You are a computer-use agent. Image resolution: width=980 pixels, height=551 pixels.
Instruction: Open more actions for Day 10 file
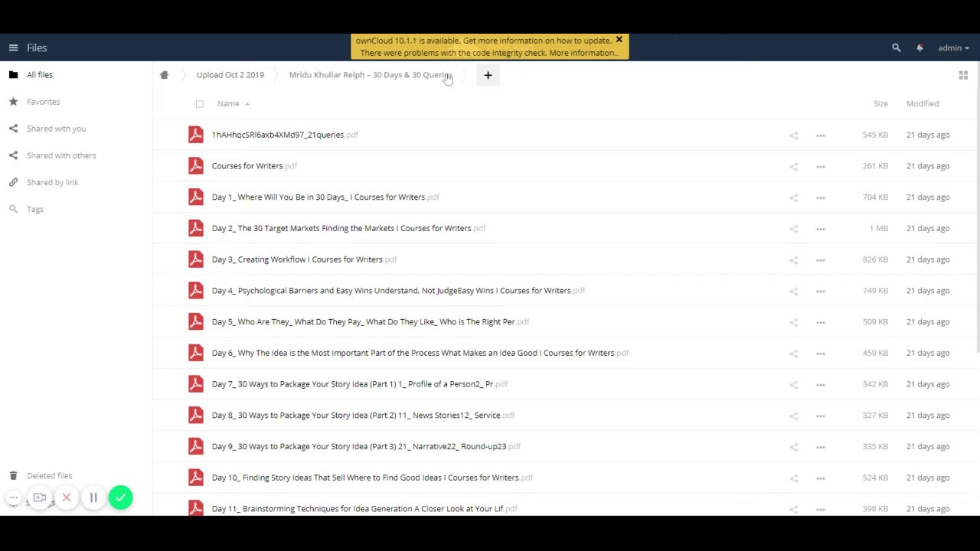click(x=821, y=478)
